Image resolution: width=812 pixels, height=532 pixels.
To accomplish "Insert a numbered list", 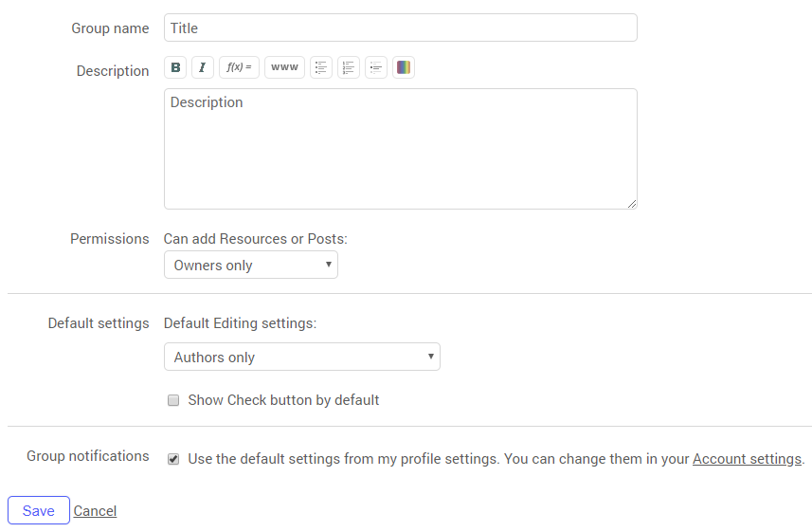I will (x=349, y=67).
